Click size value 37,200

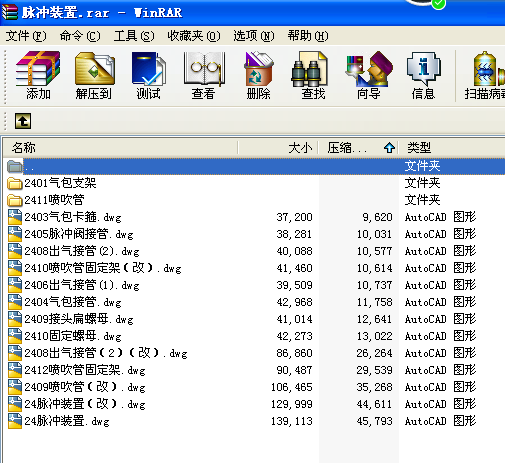[294, 217]
